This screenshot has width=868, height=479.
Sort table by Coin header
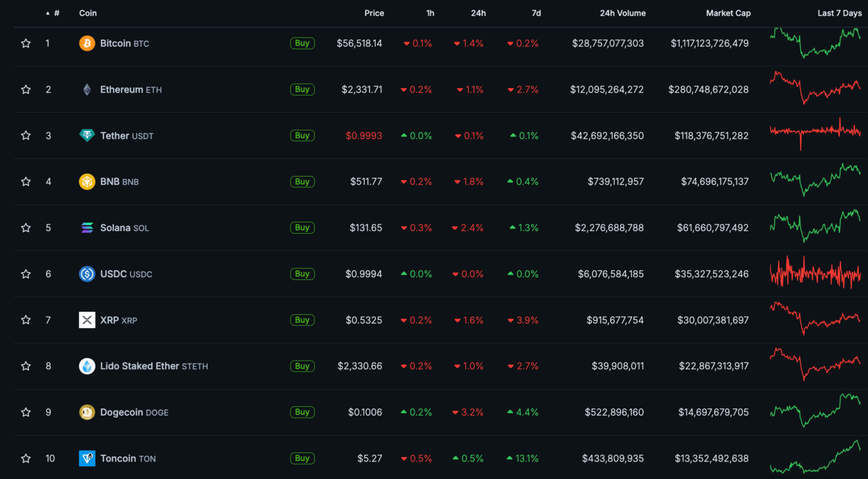tap(88, 13)
